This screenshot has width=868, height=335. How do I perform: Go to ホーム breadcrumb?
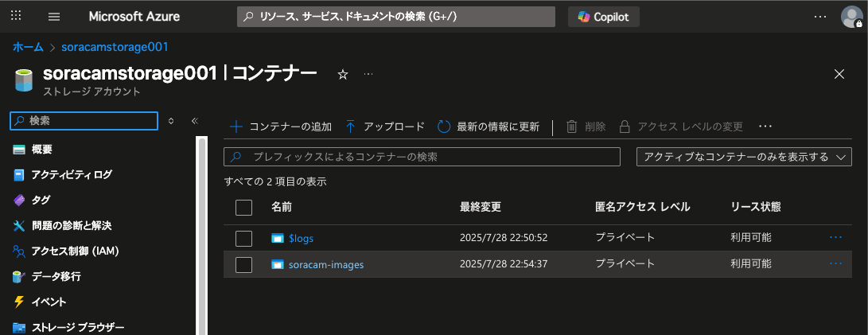[x=28, y=47]
